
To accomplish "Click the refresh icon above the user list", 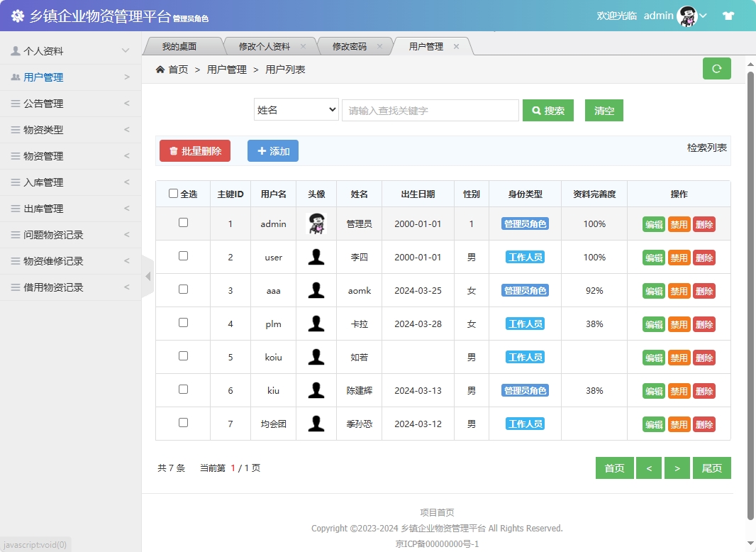I will click(716, 69).
